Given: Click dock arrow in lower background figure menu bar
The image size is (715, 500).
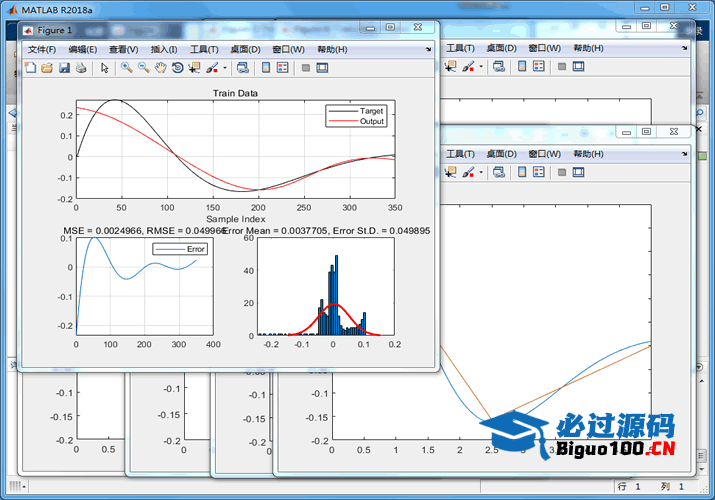Looking at the screenshot, I should (x=684, y=154).
